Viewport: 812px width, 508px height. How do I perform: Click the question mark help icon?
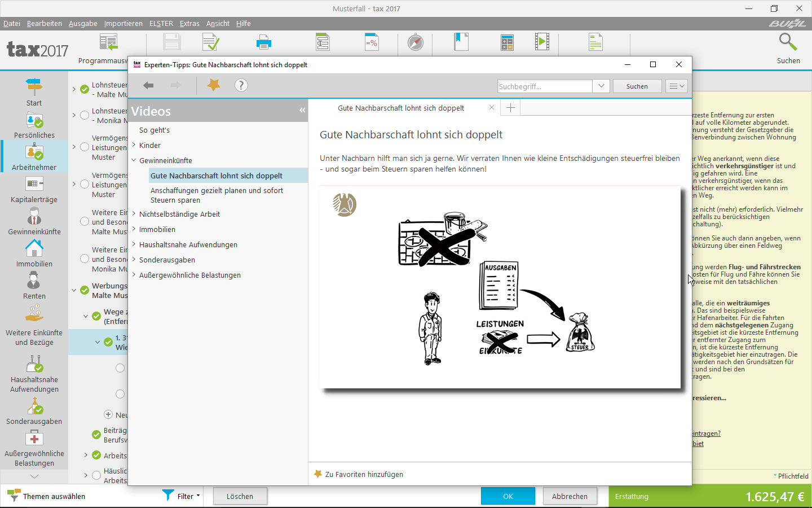[241, 85]
